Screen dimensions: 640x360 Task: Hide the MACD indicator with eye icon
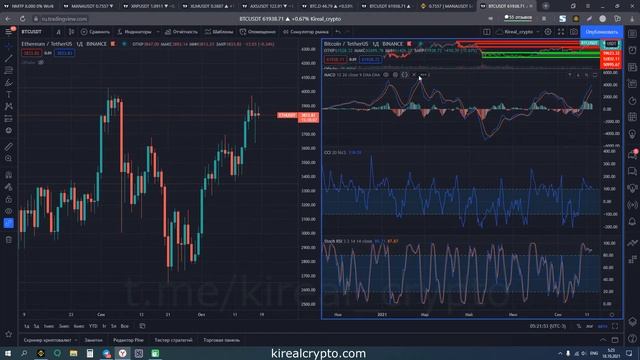click(x=386, y=75)
